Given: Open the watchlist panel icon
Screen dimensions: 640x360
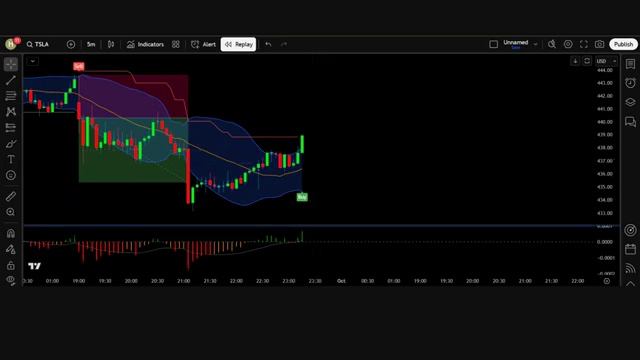Looking at the screenshot, I should [x=630, y=64].
